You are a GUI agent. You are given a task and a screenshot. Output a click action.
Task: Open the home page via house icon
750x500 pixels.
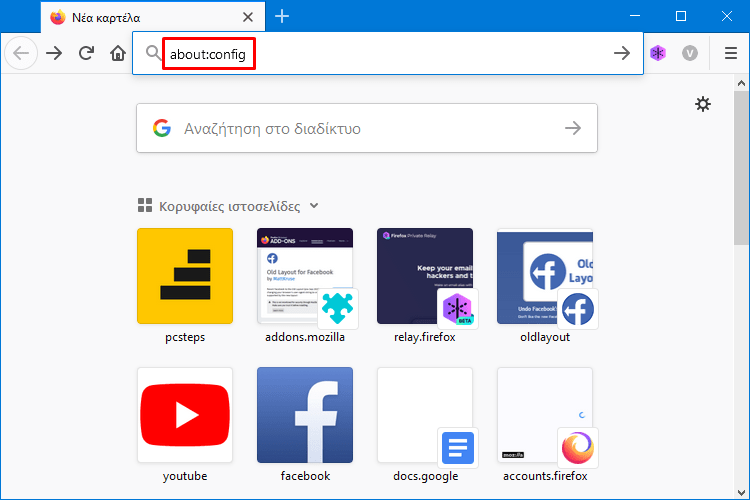tap(118, 53)
